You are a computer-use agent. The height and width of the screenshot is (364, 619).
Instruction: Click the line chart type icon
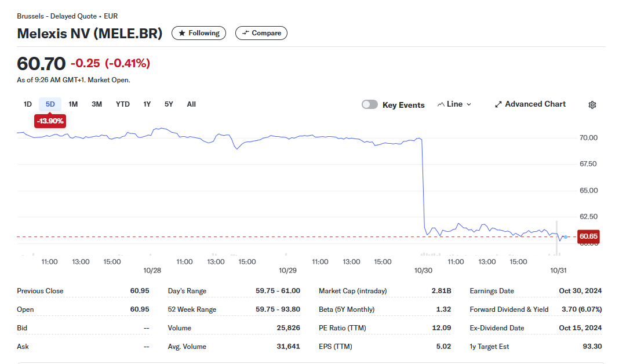(x=441, y=104)
